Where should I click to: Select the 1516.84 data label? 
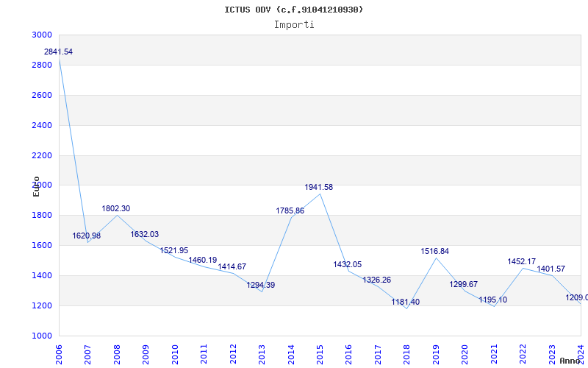[434, 251]
